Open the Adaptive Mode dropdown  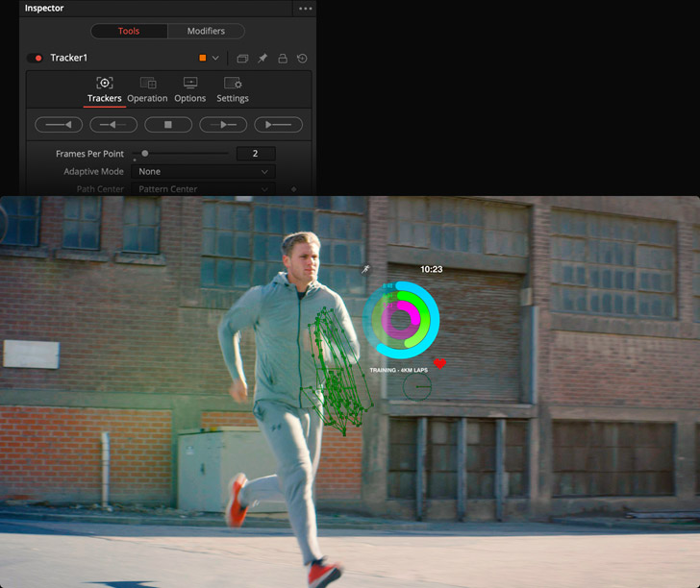pyautogui.click(x=203, y=172)
